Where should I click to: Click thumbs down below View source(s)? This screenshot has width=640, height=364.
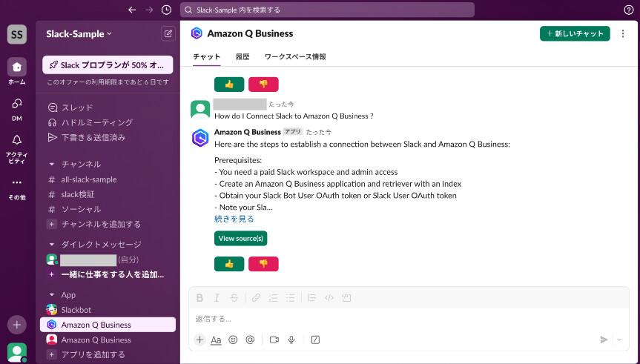point(263,264)
